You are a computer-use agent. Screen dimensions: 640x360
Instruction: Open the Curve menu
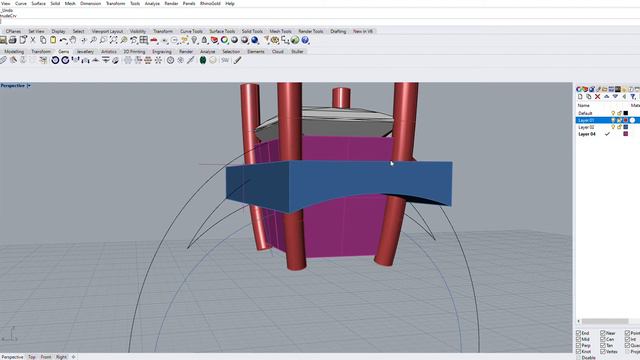point(21,3)
